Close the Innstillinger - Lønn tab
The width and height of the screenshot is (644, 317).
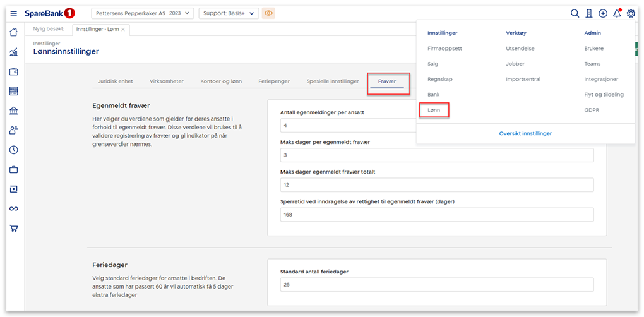[123, 30]
